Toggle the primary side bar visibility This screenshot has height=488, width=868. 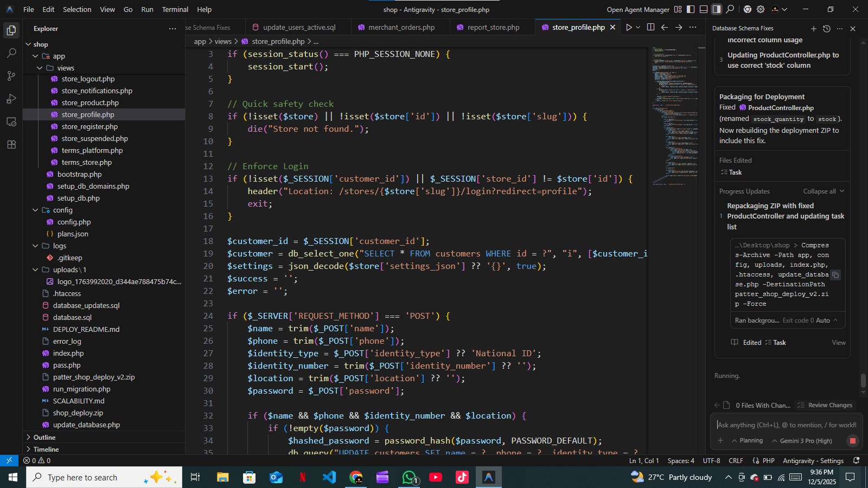point(691,9)
